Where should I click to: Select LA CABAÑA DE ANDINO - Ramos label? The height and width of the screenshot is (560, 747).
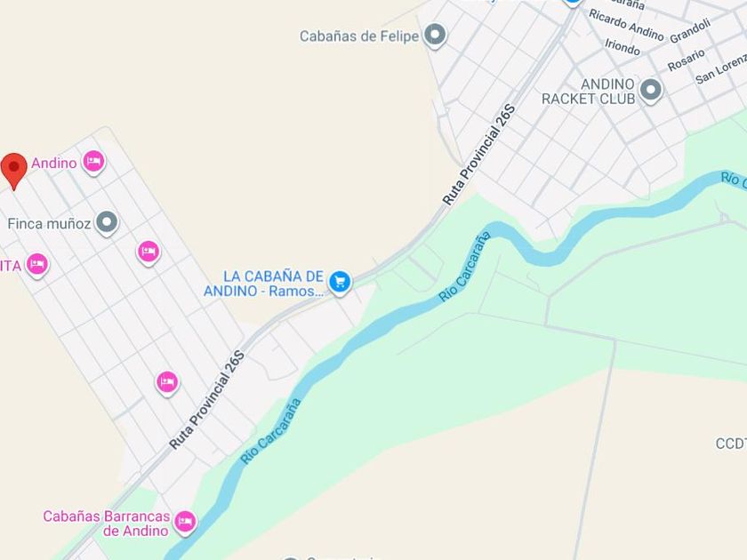(263, 284)
